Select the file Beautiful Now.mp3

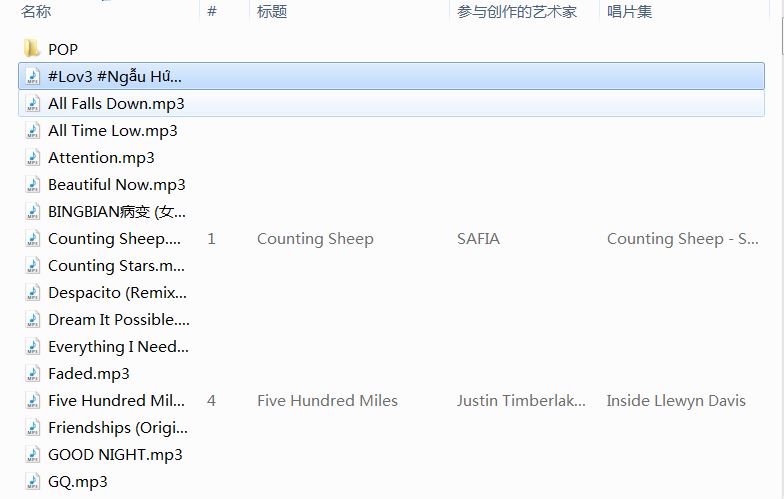point(116,184)
